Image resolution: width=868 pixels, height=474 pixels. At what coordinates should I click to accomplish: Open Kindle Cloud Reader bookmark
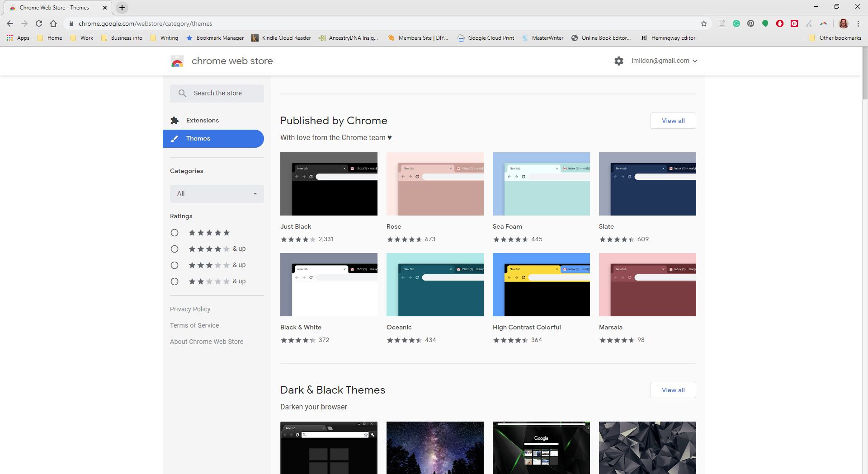coord(281,38)
